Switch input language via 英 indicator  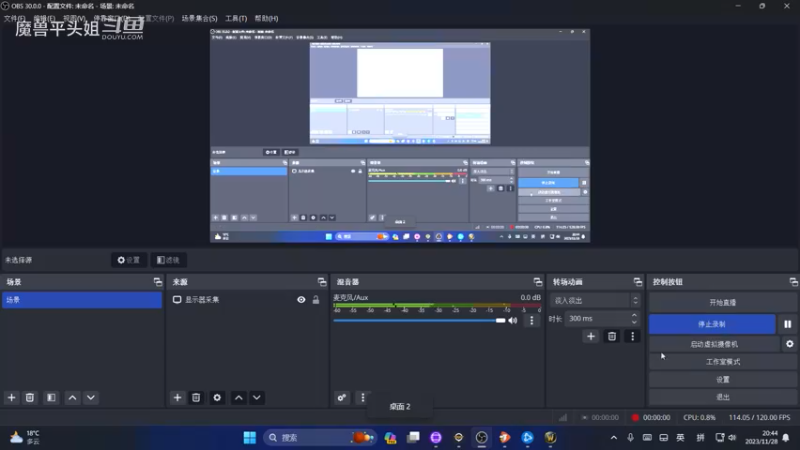point(681,437)
